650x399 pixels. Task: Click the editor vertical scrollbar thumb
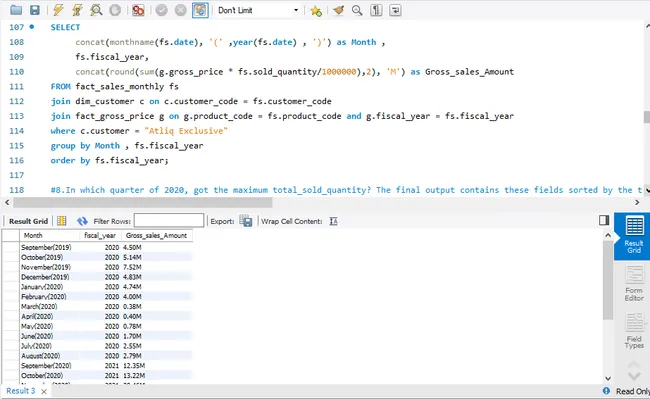pyautogui.click(x=647, y=117)
